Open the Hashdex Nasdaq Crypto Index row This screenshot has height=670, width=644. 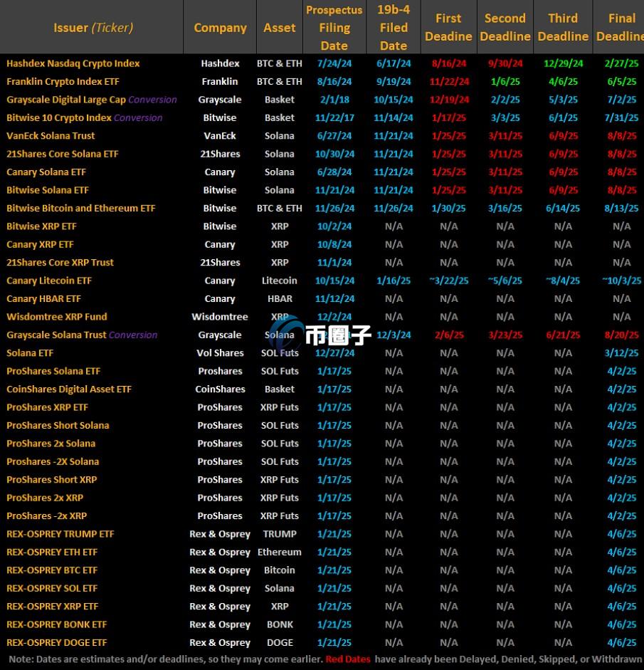coord(73,63)
